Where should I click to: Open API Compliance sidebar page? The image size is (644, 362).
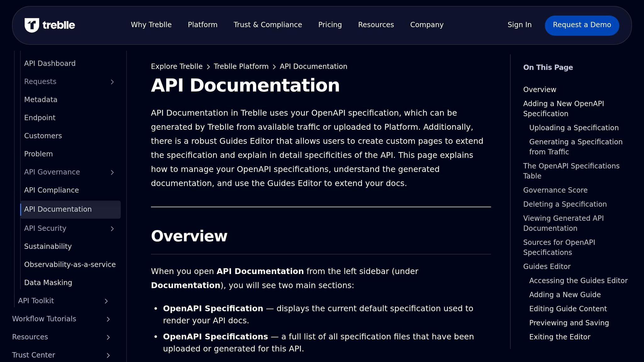click(52, 190)
